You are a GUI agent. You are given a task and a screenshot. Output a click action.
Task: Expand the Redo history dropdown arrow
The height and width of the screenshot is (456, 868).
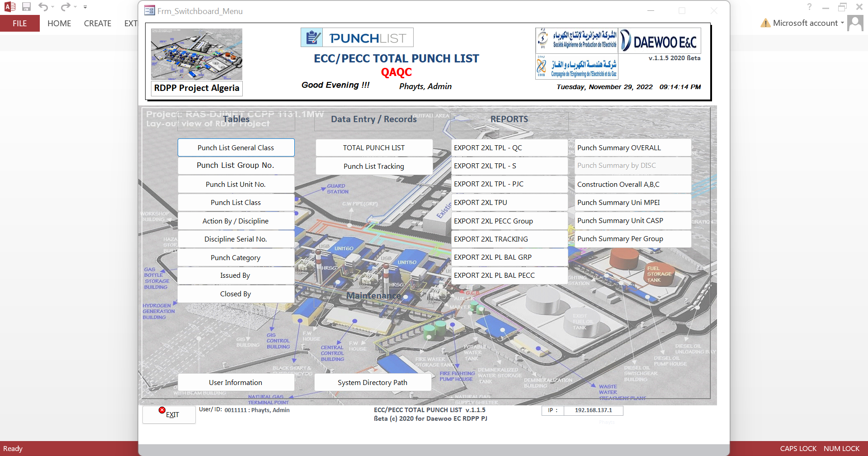tap(75, 7)
